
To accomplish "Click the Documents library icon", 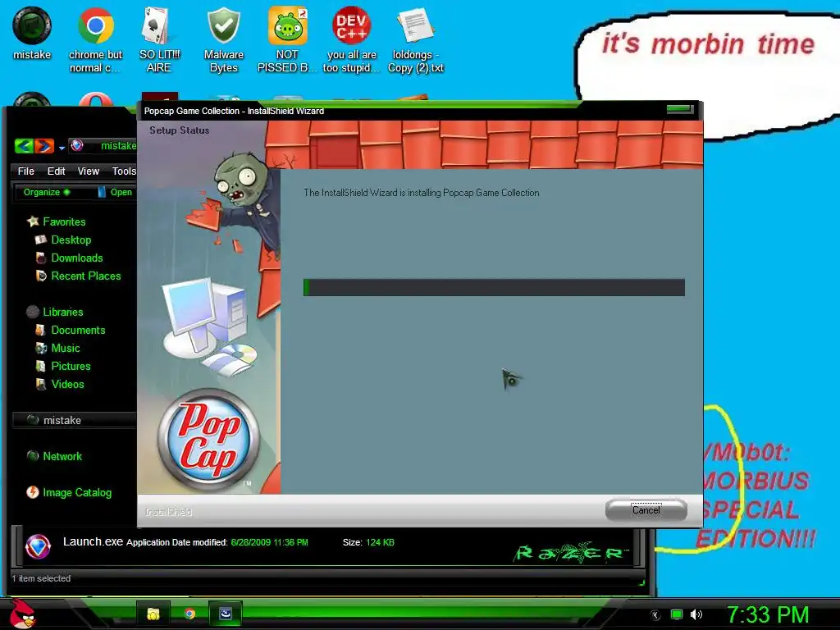I will (x=41, y=330).
